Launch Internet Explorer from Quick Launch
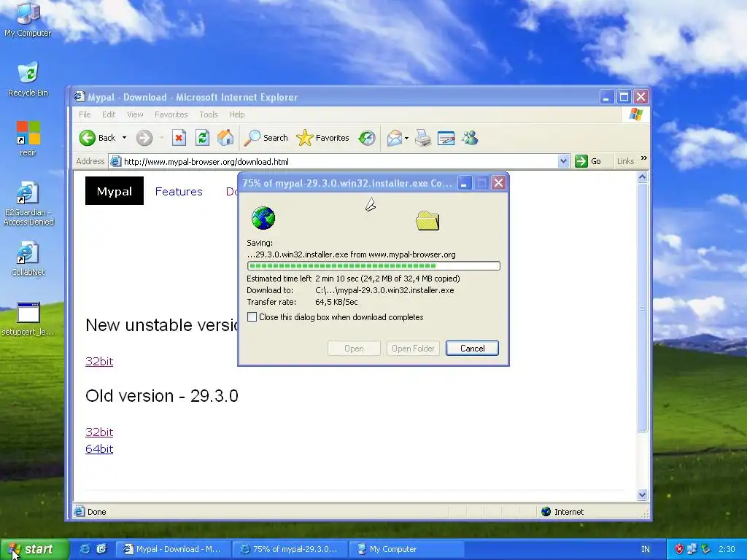Image resolution: width=747 pixels, height=560 pixels. [x=85, y=549]
